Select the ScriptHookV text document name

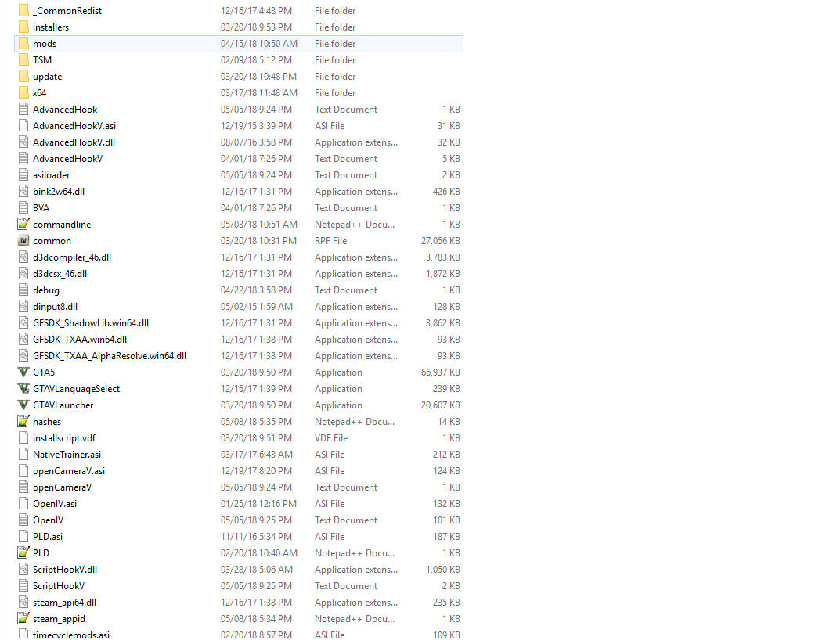[59, 586]
